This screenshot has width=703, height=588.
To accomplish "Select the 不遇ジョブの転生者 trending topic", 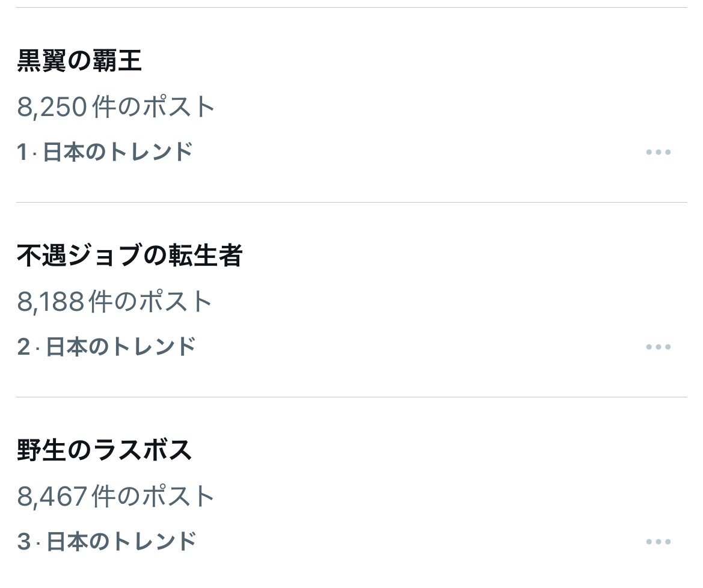I will [129, 256].
